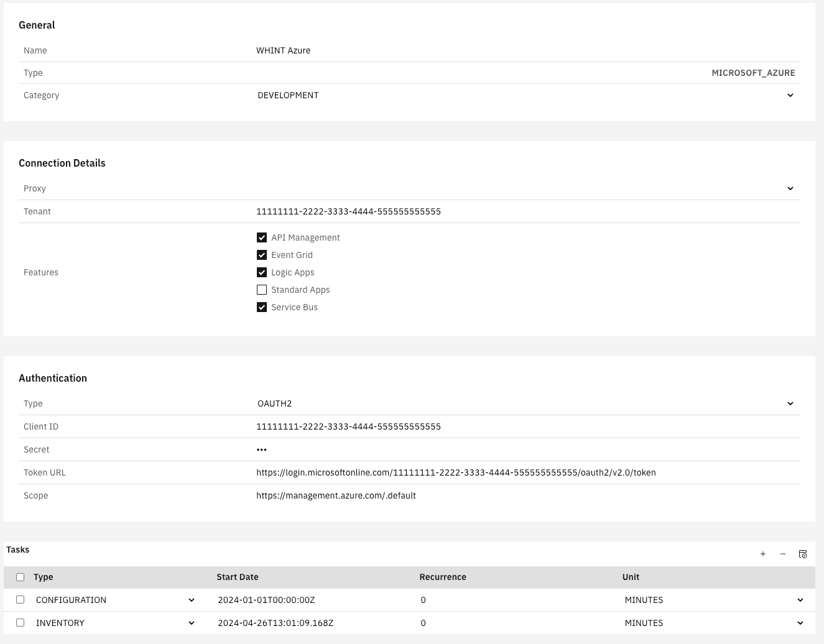Click the Start Date field of INVENTORY task
Viewport: 824px width, 644px height.
tap(311, 623)
